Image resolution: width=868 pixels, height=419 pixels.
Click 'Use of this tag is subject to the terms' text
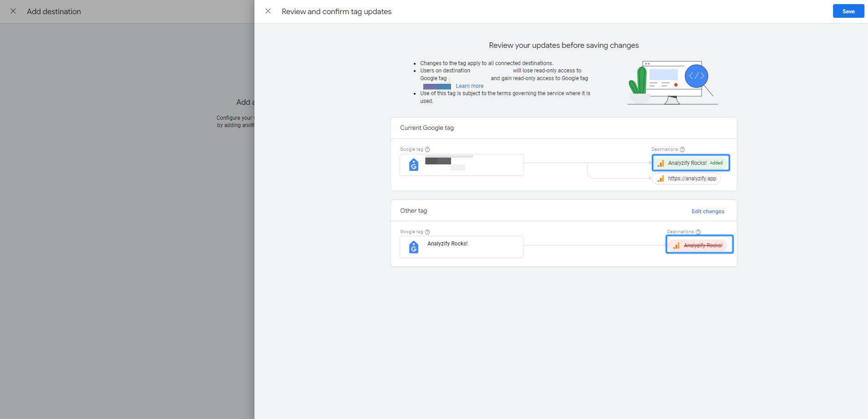pos(505,97)
